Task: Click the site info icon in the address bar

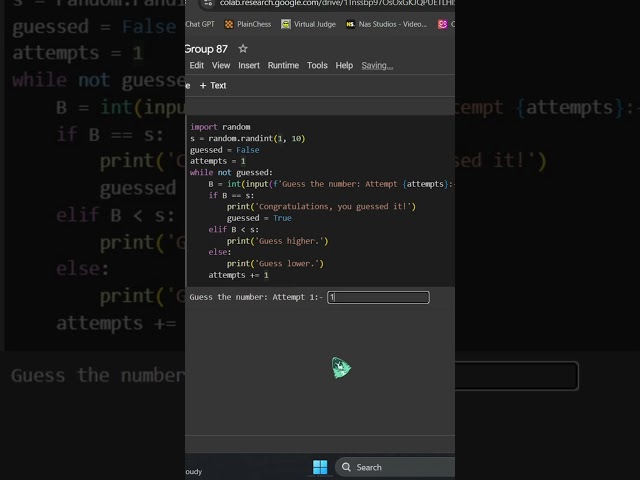Action: point(208,3)
